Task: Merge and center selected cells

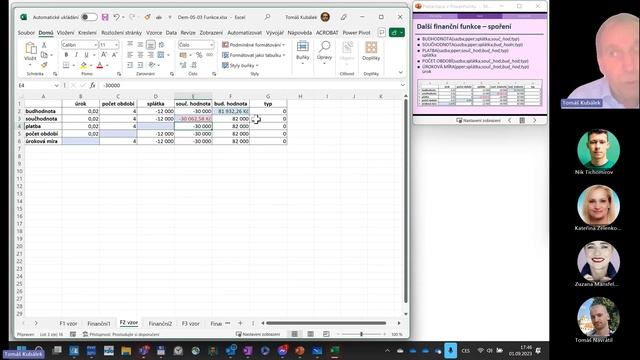Action: [x=161, y=55]
